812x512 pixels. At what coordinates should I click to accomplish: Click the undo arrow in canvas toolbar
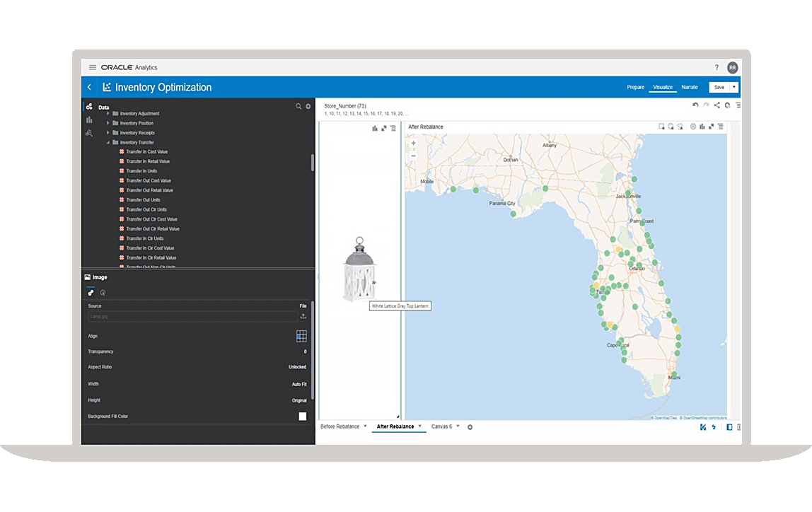pyautogui.click(x=695, y=105)
